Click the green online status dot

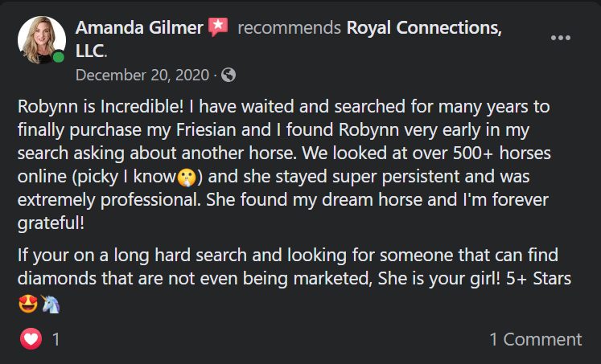[x=59, y=58]
